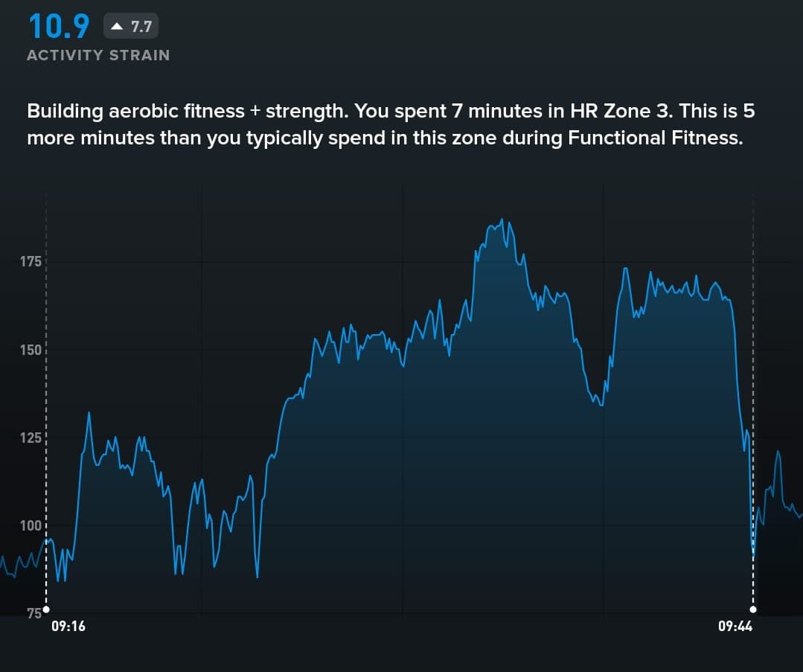Viewport: 803px width, 672px height.
Task: Click the workout end marker dot above 09:44
Action: [x=753, y=609]
